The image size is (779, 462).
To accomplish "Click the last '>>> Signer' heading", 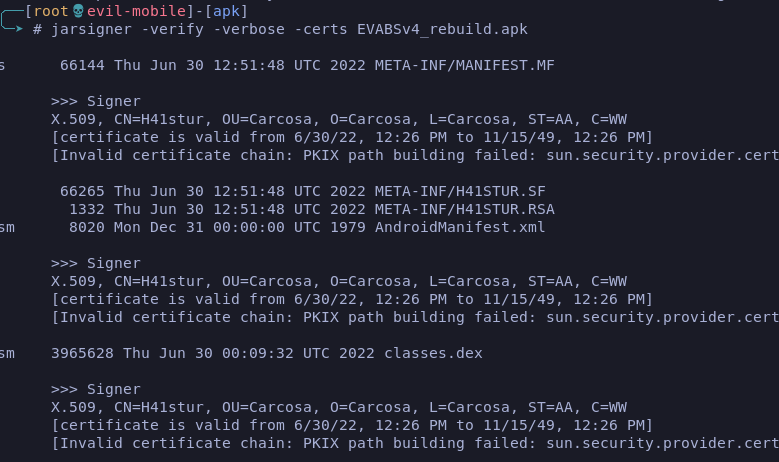I will [x=96, y=389].
